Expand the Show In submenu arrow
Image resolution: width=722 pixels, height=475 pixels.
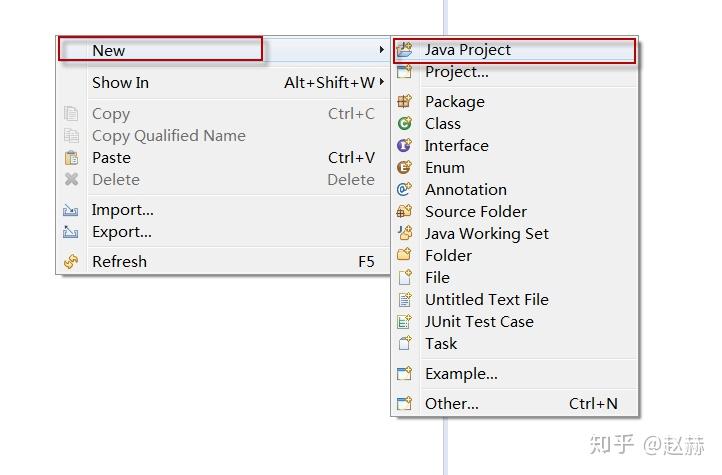(381, 83)
